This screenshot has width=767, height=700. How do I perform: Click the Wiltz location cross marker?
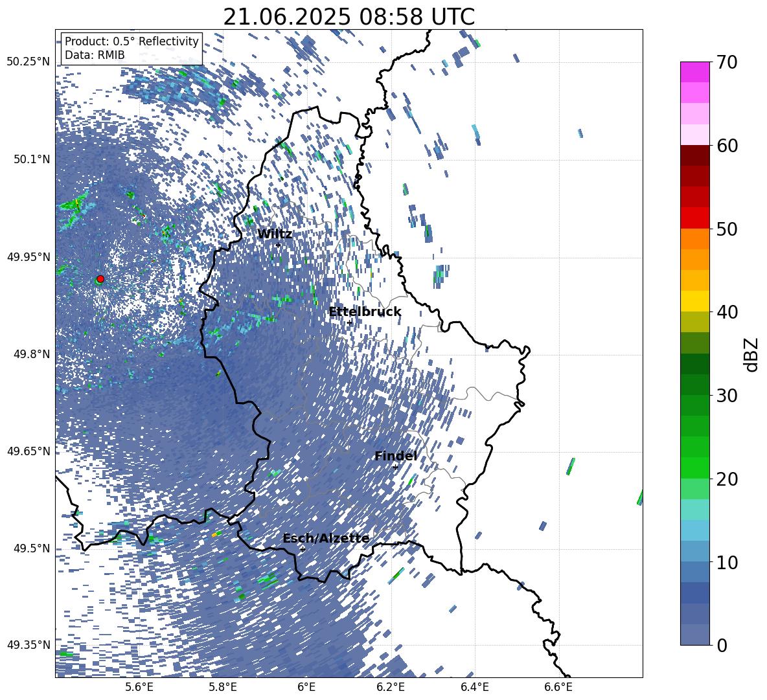coord(279,245)
